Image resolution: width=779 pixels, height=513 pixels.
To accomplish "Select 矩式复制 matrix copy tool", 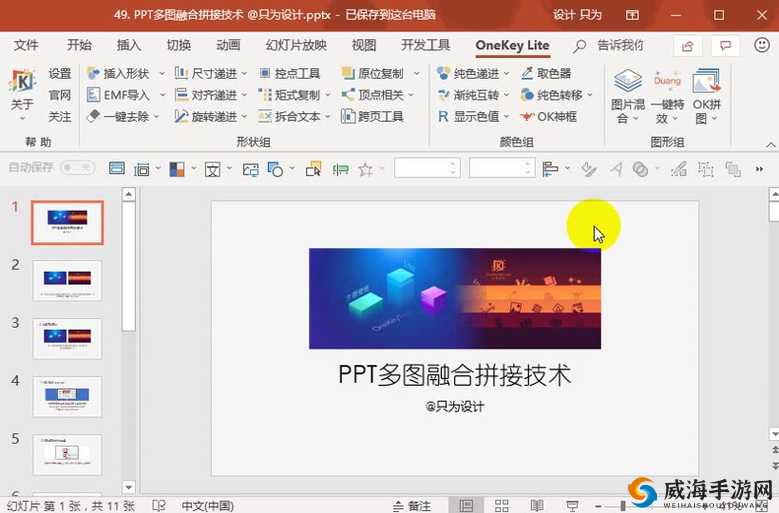I will tap(290, 95).
